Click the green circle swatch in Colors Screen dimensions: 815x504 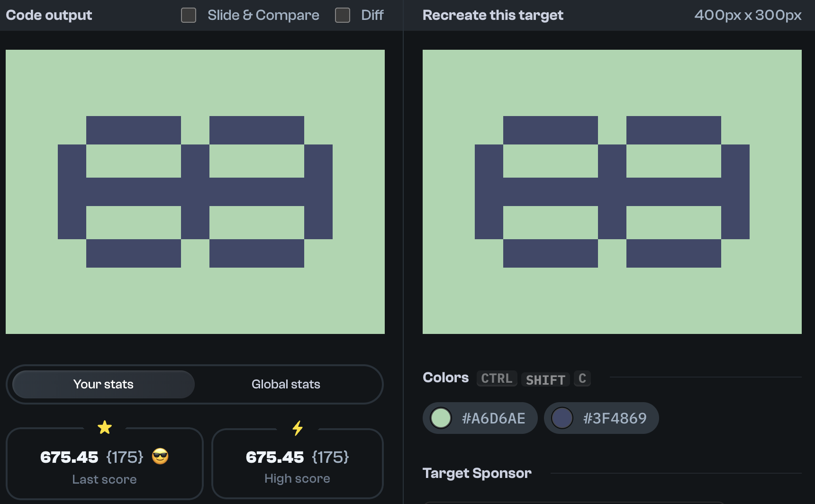tap(441, 418)
